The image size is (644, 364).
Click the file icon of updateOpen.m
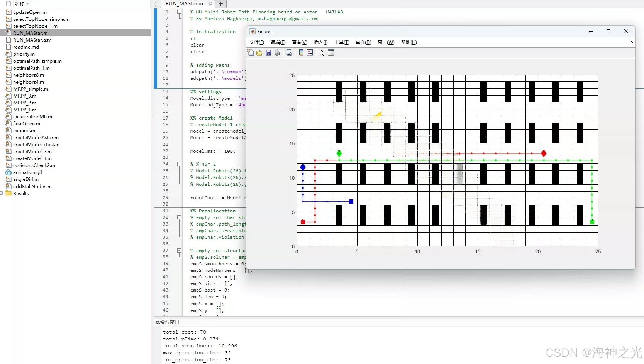(x=8, y=12)
